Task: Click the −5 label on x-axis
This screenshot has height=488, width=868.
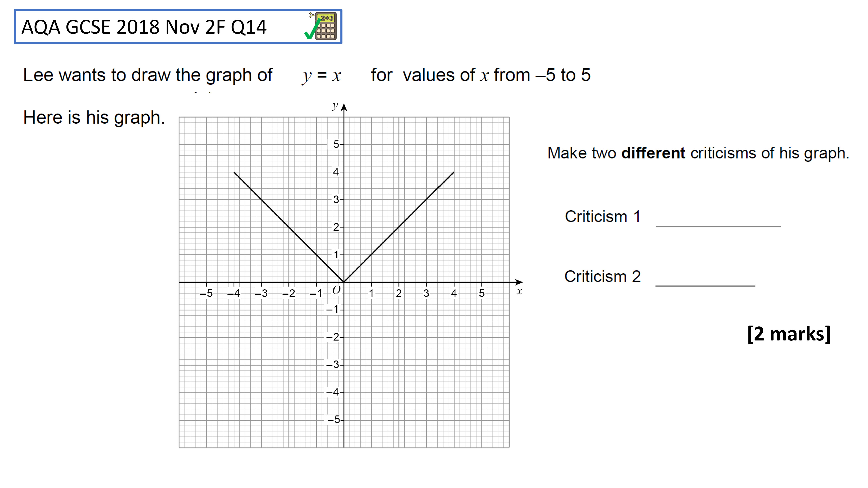Action: tap(206, 293)
